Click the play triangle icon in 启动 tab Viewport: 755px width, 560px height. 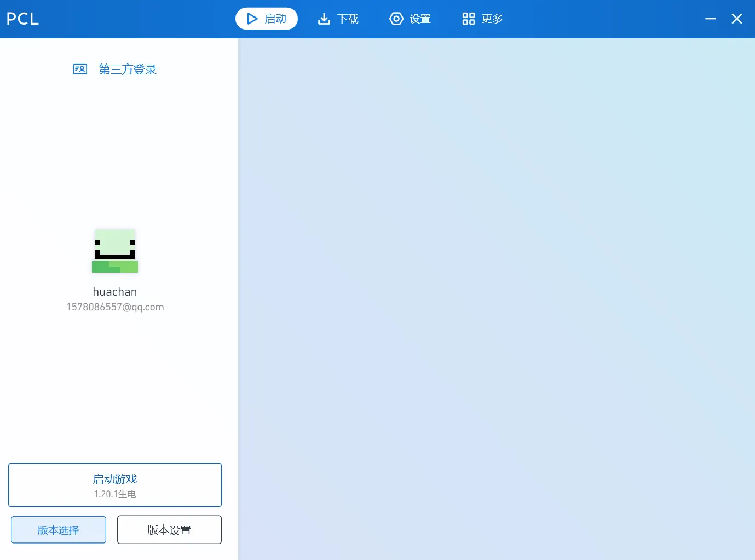pyautogui.click(x=252, y=19)
